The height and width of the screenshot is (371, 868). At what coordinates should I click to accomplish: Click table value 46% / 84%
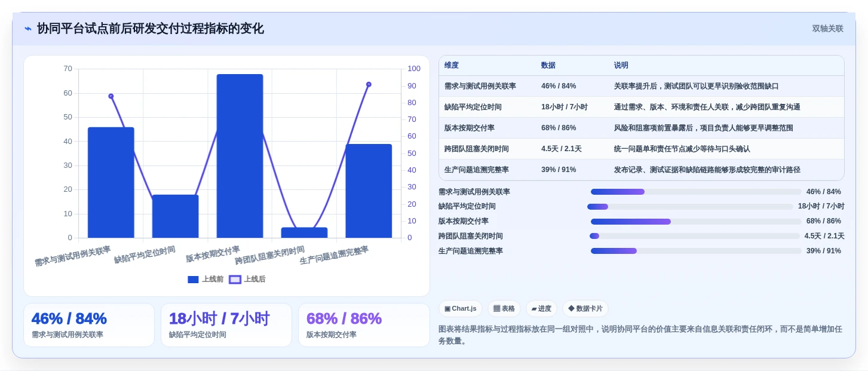(559, 86)
